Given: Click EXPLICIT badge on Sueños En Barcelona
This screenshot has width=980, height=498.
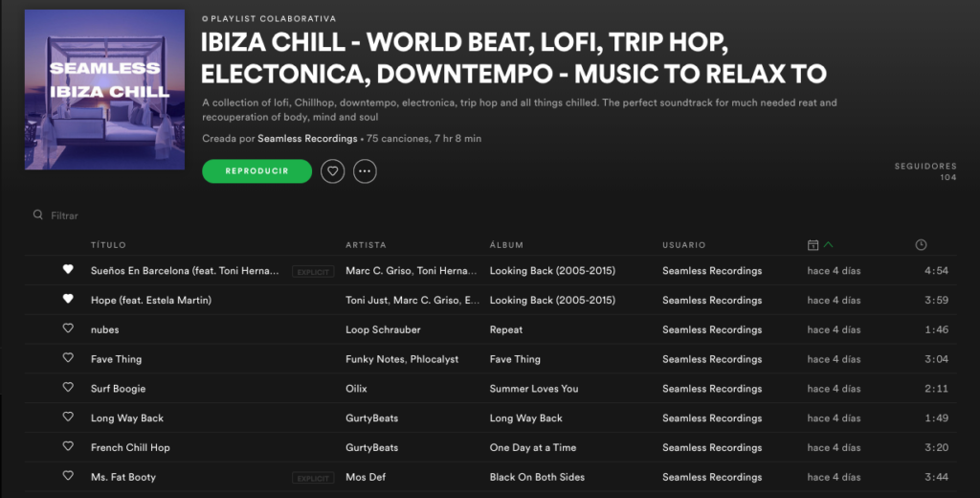Looking at the screenshot, I should click(313, 272).
